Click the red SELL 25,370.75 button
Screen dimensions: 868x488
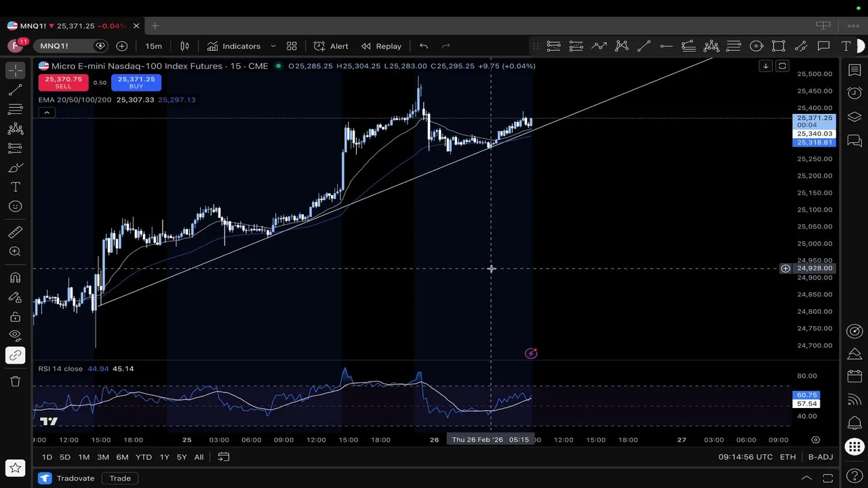click(x=63, y=83)
